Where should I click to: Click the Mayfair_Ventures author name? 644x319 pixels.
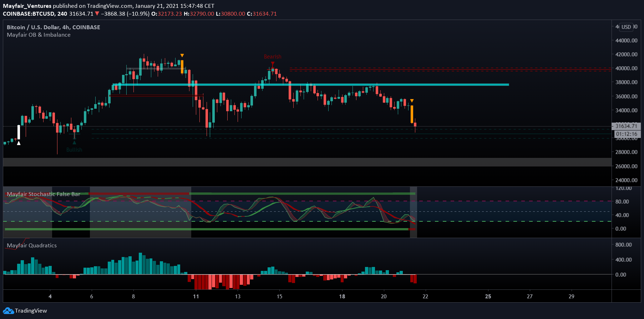pos(27,6)
